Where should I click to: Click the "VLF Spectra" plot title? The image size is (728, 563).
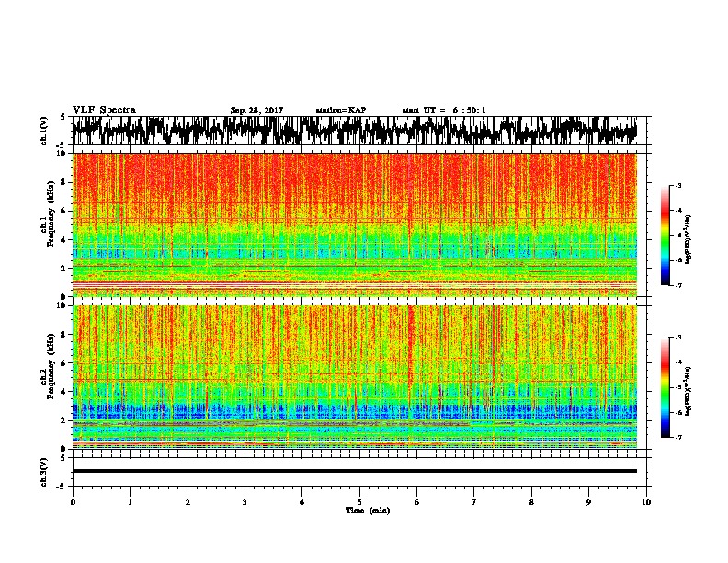[x=104, y=110]
